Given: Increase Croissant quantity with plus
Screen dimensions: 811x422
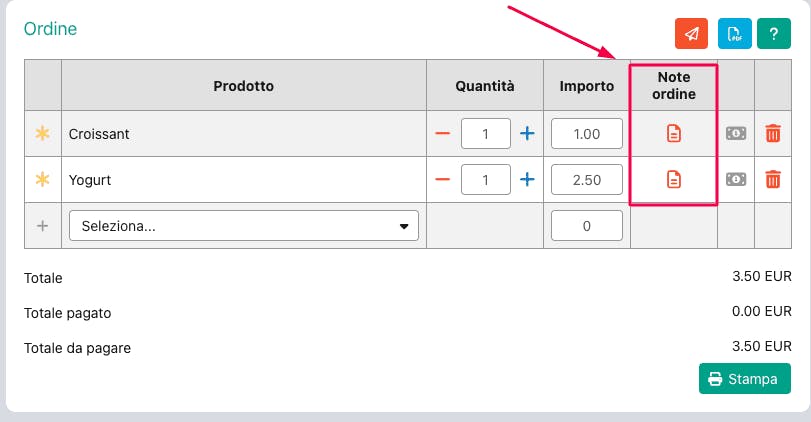Looking at the screenshot, I should (527, 133).
